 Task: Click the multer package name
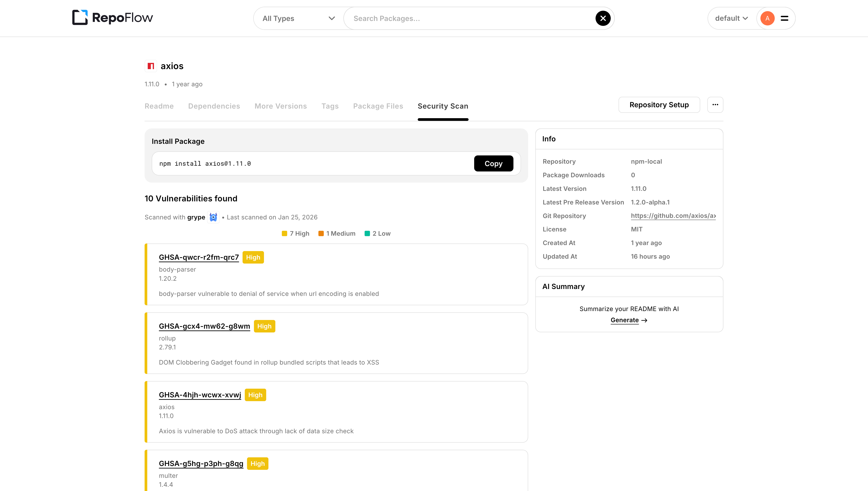pos(168,476)
